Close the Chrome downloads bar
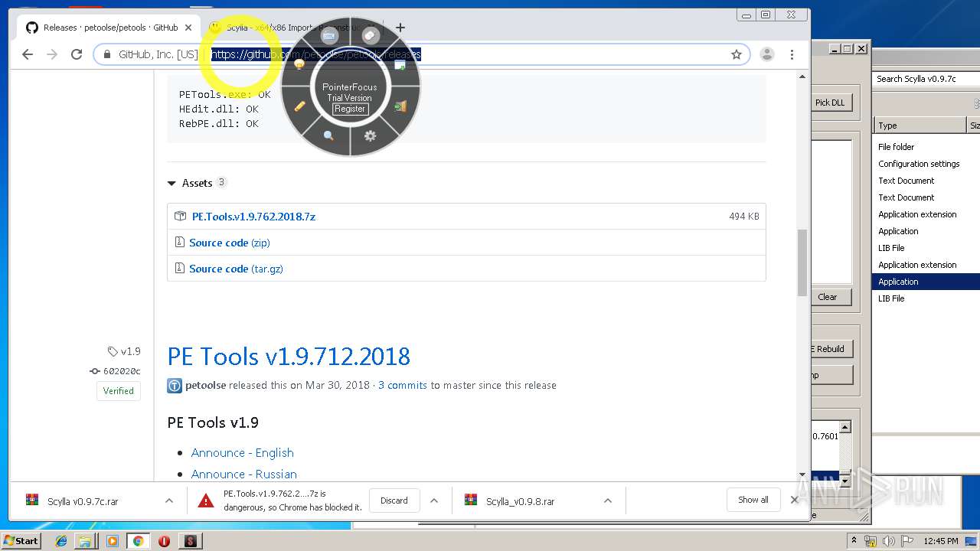Viewport: 980px width, 551px height. [x=794, y=500]
